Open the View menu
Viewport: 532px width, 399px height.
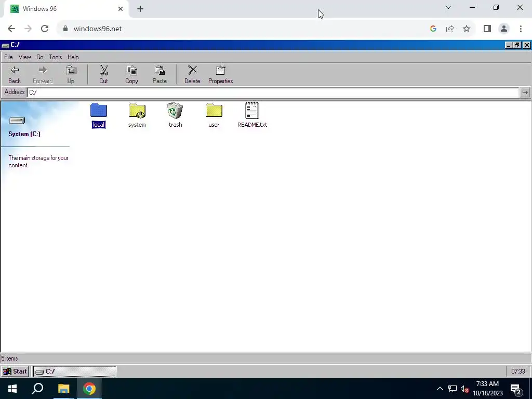click(x=24, y=57)
